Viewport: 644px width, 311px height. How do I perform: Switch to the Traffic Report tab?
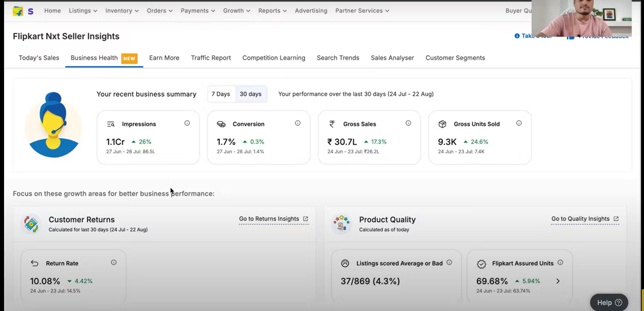tap(211, 58)
